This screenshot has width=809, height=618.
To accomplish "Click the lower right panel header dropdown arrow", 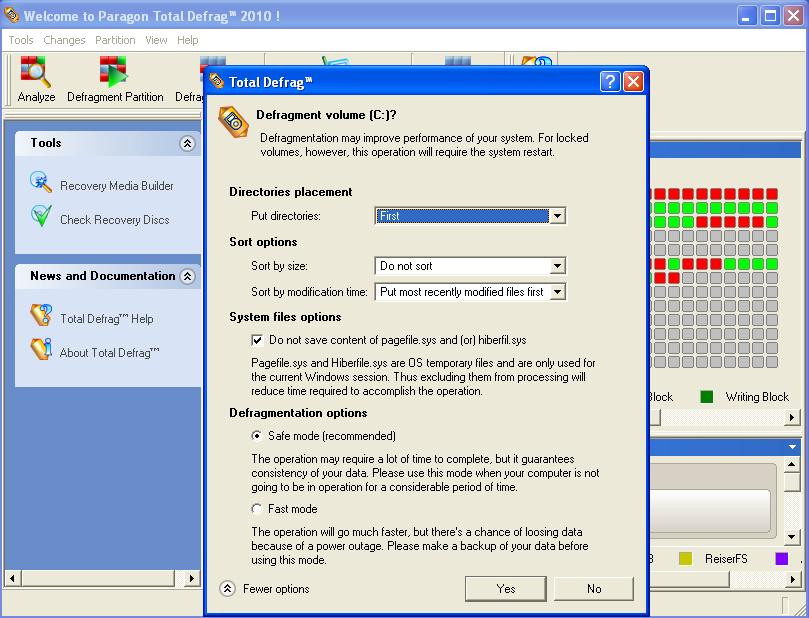I will tap(792, 447).
